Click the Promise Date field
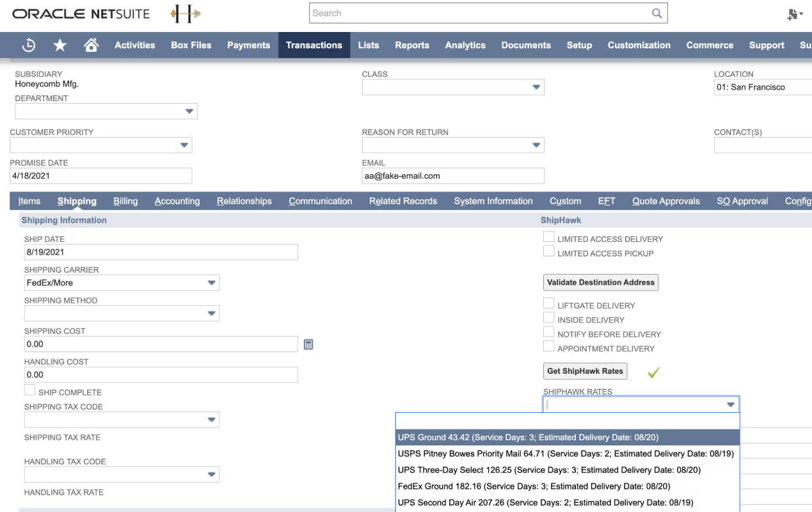This screenshot has width=812, height=512. (101, 176)
